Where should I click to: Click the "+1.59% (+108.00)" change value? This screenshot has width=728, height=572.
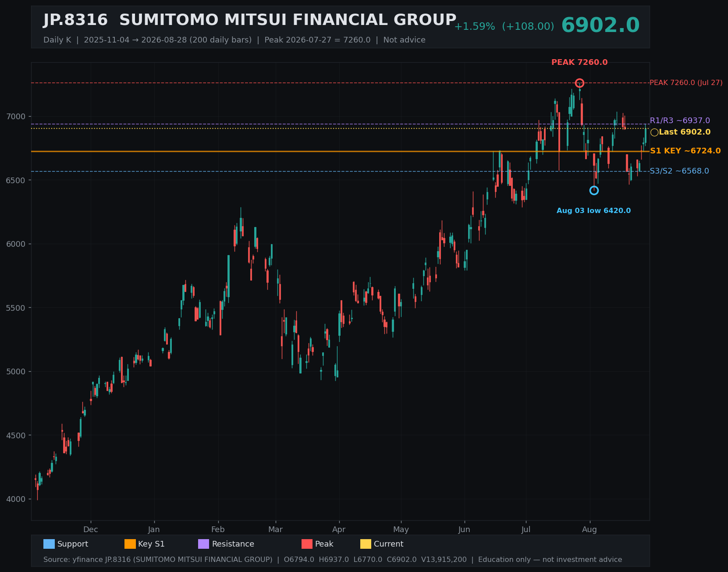point(504,27)
